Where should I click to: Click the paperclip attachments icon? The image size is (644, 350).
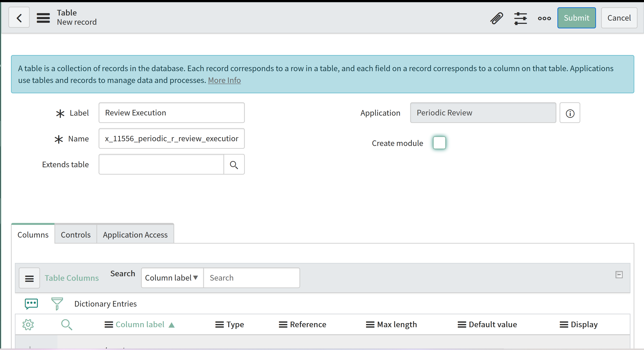tap(497, 18)
